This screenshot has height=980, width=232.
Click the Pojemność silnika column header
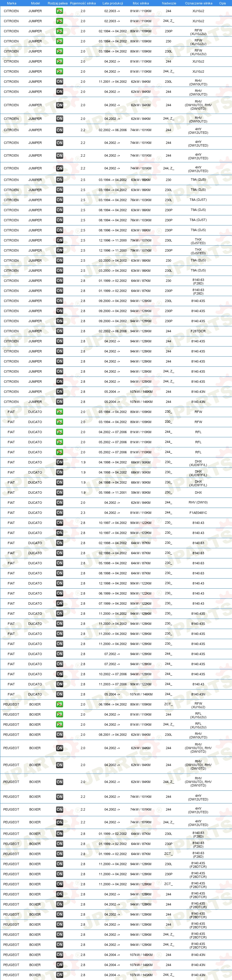click(83, 3)
